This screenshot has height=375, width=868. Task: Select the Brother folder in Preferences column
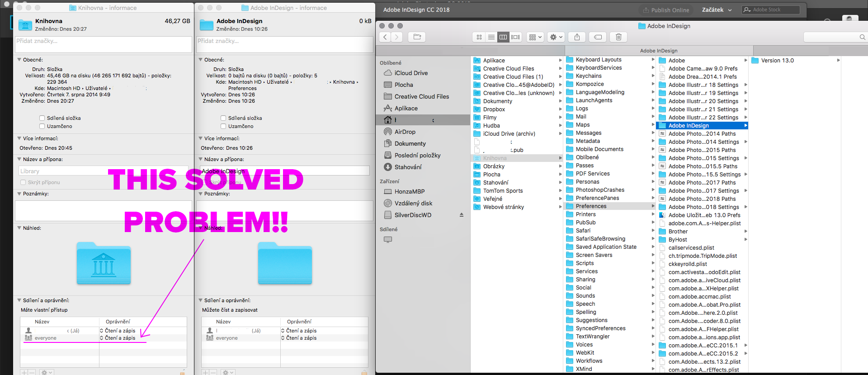point(702,232)
